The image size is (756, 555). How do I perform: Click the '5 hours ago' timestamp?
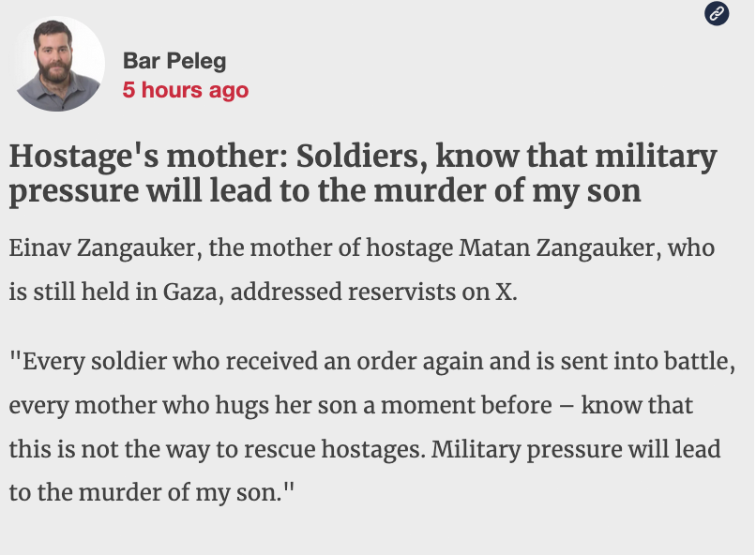(x=186, y=90)
